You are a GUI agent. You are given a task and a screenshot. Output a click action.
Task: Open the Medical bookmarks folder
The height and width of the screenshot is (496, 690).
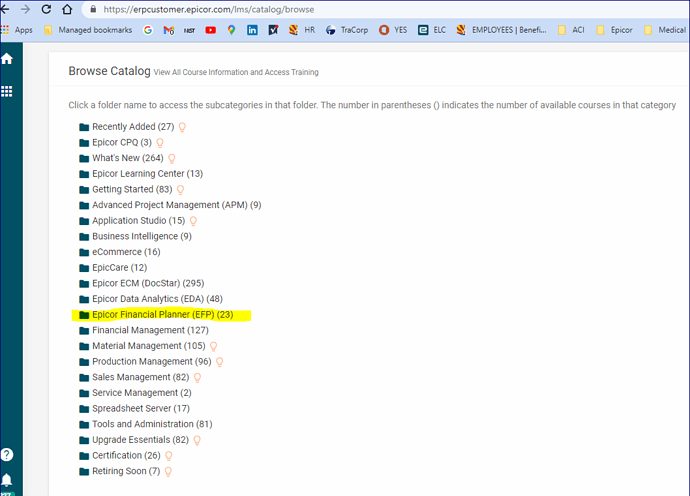coord(664,30)
